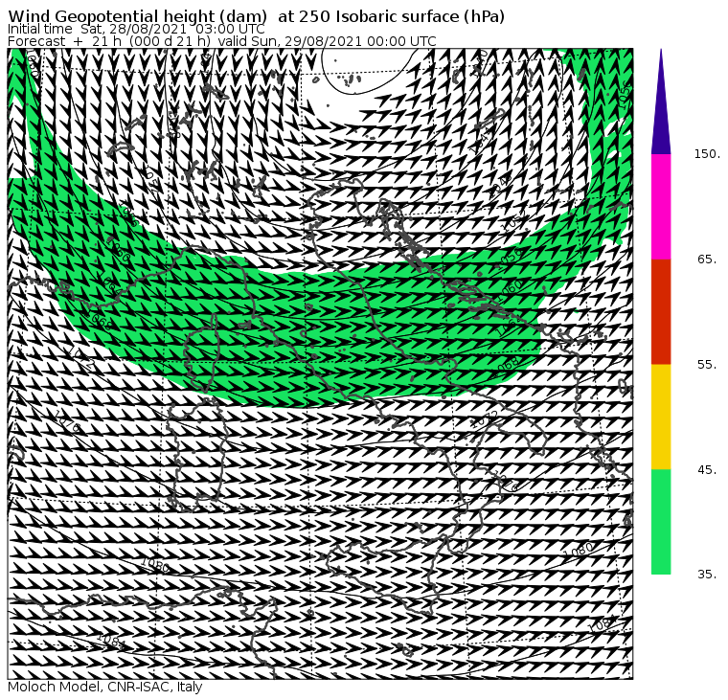Select the yellow 45–55 legend color band

click(x=661, y=417)
